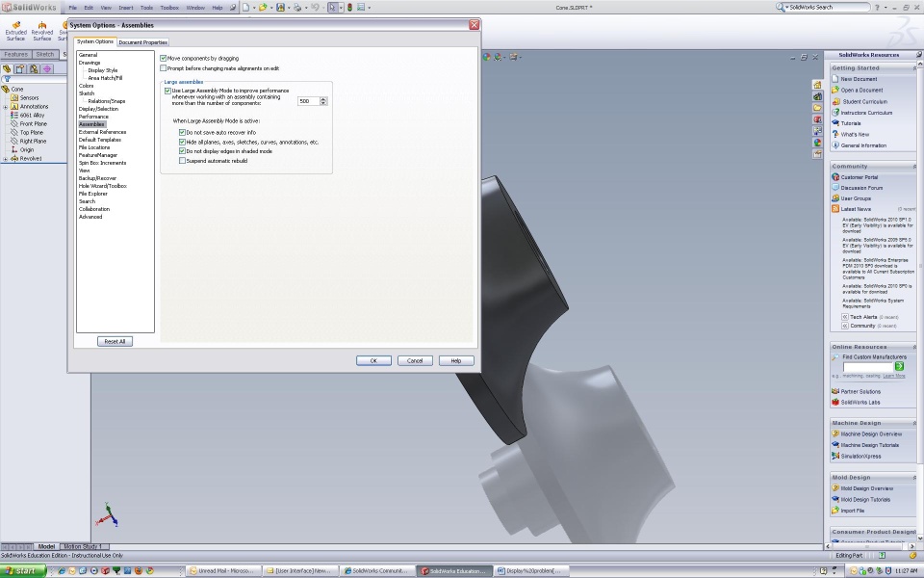Click the SolidWorks Search magnifier icon
Image resolution: width=924 pixels, height=578 pixels.
click(x=781, y=7)
